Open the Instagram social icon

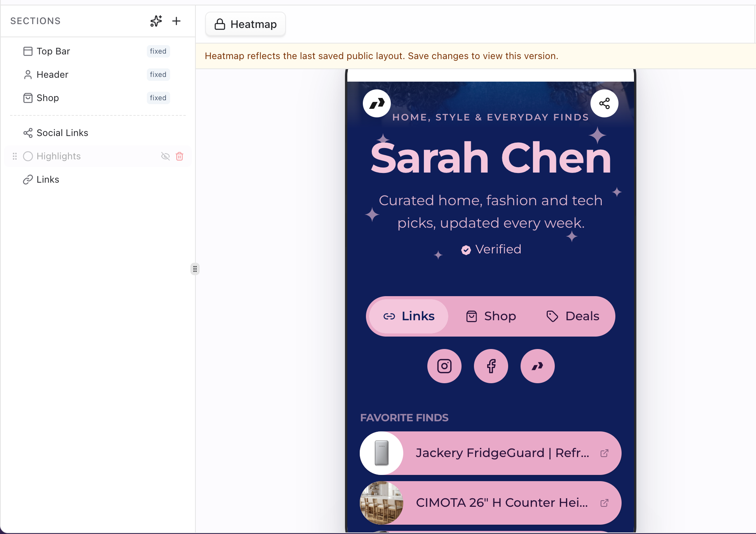pyautogui.click(x=444, y=366)
